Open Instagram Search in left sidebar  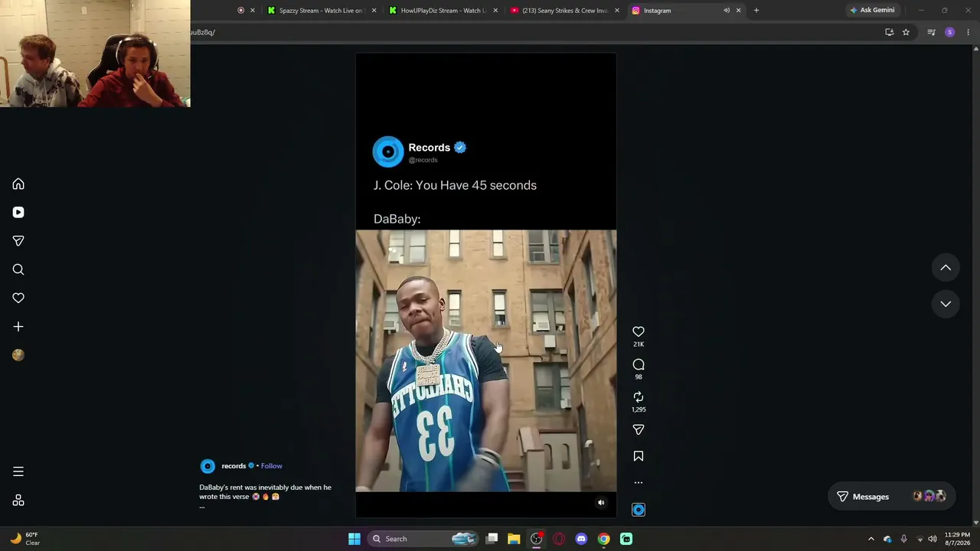click(18, 269)
